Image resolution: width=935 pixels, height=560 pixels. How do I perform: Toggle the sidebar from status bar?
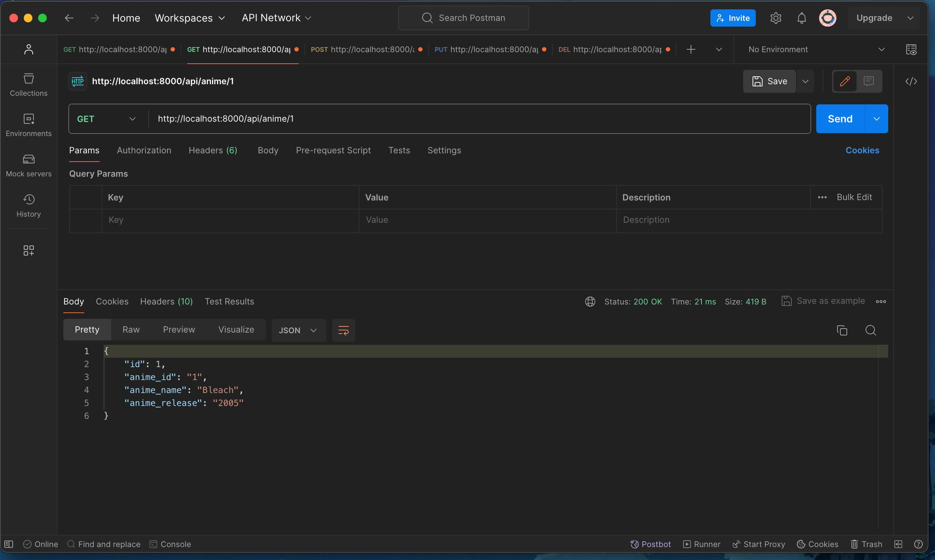(9, 544)
